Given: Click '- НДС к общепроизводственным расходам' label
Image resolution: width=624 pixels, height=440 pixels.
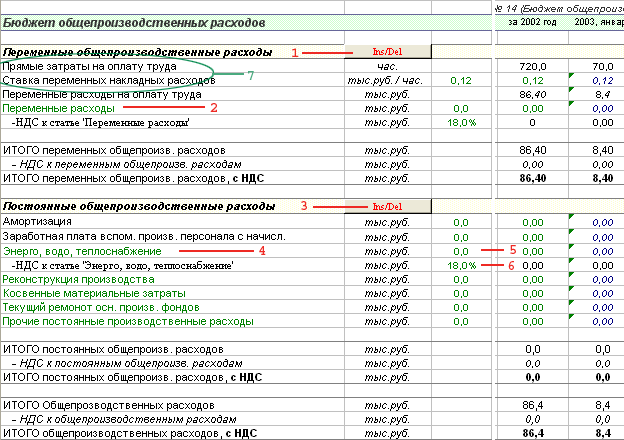Looking at the screenshot, I should (124, 419).
